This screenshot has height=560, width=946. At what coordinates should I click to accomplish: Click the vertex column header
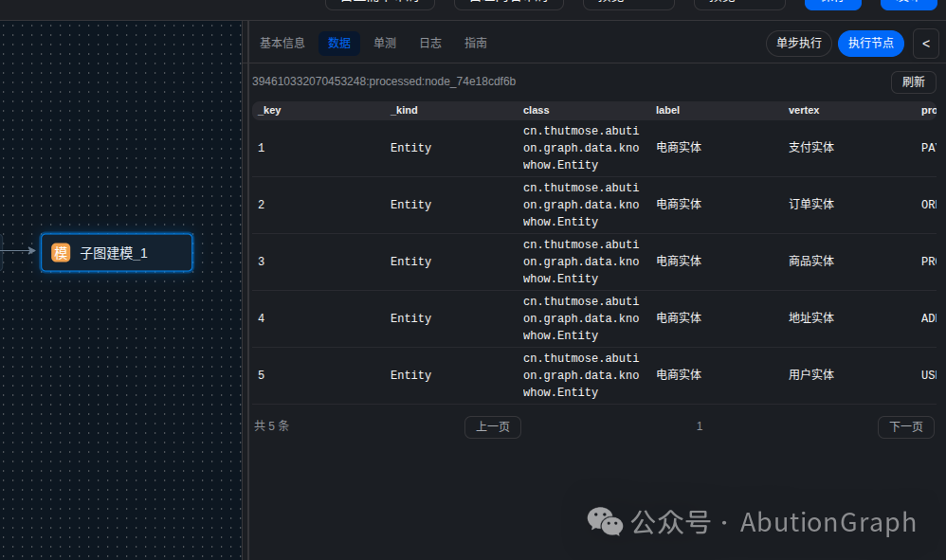(x=804, y=110)
